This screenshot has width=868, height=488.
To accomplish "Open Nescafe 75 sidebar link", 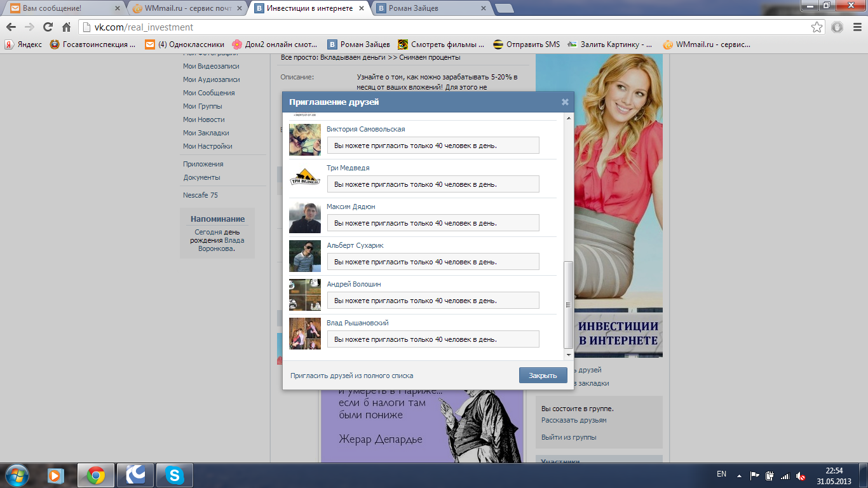I will point(200,195).
